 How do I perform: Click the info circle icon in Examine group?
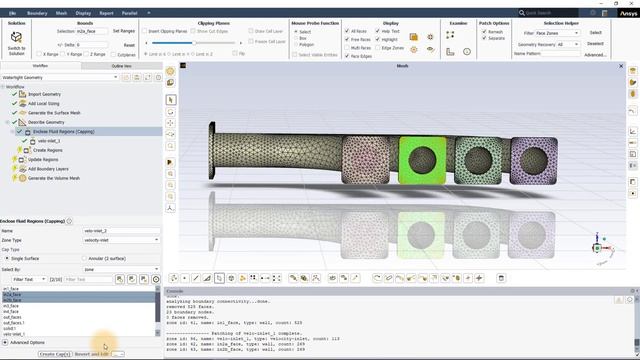click(x=467, y=52)
